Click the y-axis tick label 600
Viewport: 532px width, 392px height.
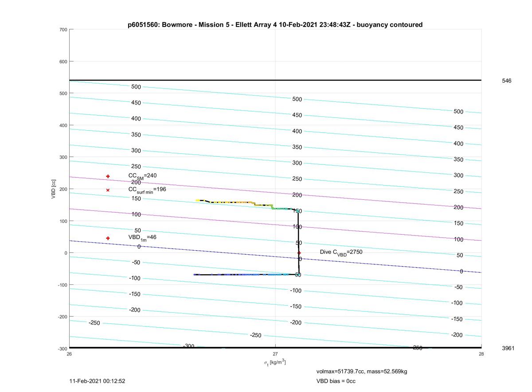click(63, 62)
